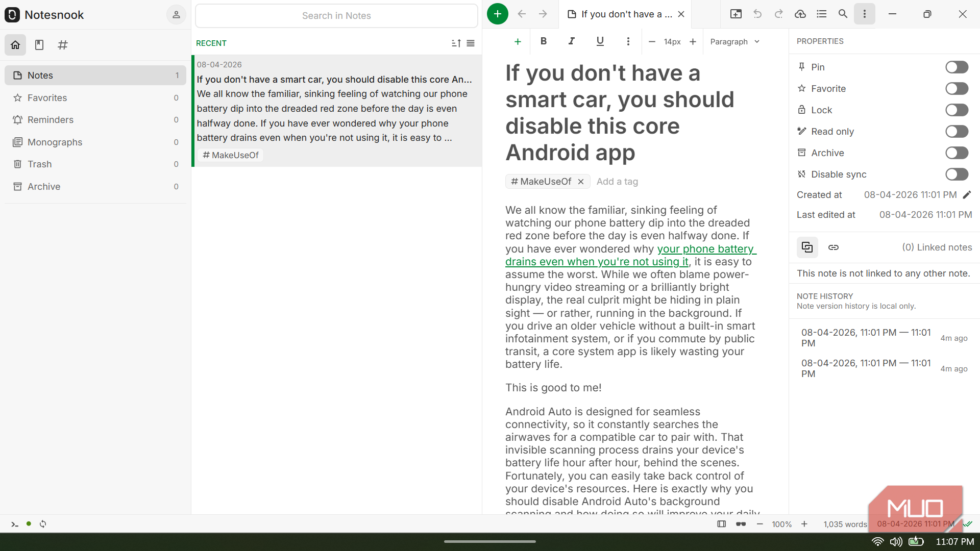Select Favorites in sidebar
Image resolution: width=980 pixels, height=551 pixels.
95,97
